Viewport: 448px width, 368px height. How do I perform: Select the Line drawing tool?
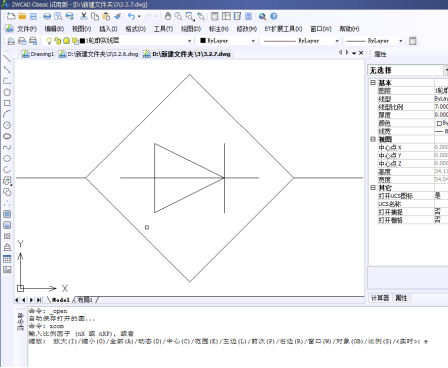point(7,59)
